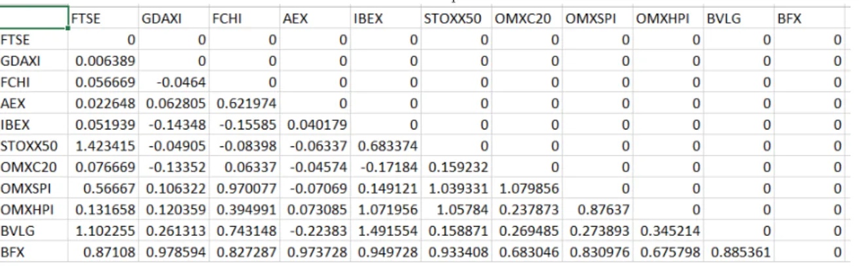Click cell with value 0.683046
Viewport: 868px width, 266px height.
(526, 252)
